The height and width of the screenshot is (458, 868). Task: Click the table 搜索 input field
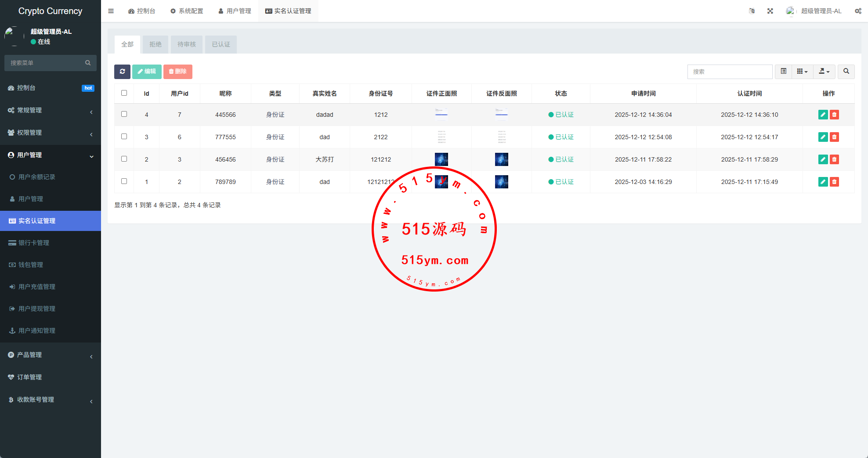coord(729,72)
